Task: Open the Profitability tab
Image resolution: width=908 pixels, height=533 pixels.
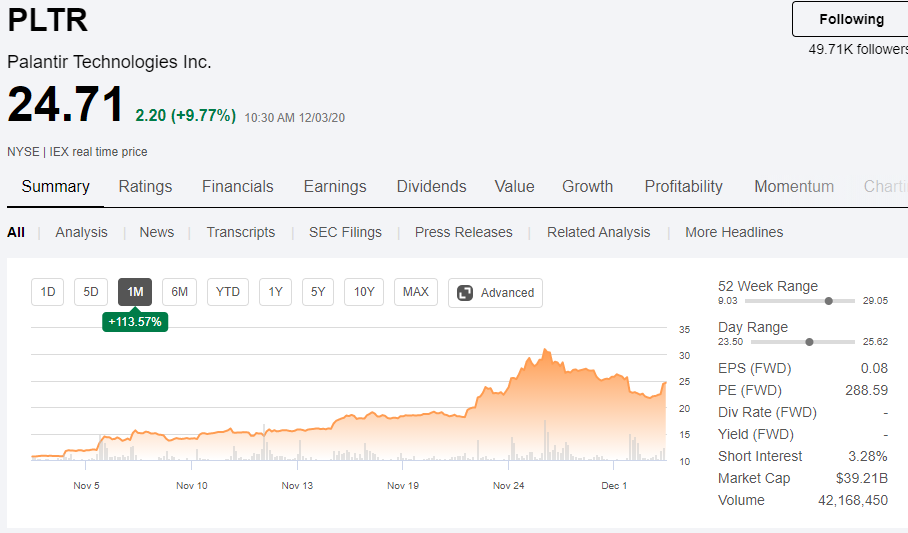Action: coord(683,187)
